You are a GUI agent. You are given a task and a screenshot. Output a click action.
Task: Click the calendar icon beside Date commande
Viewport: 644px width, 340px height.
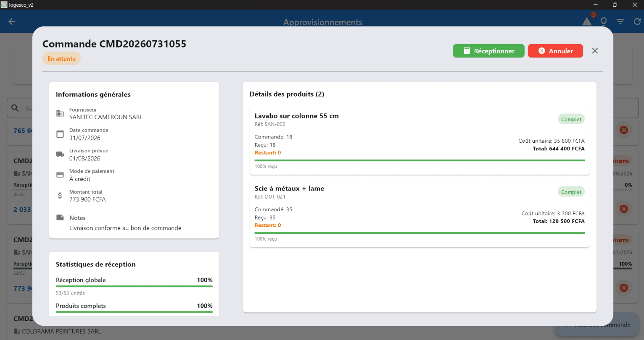click(60, 134)
